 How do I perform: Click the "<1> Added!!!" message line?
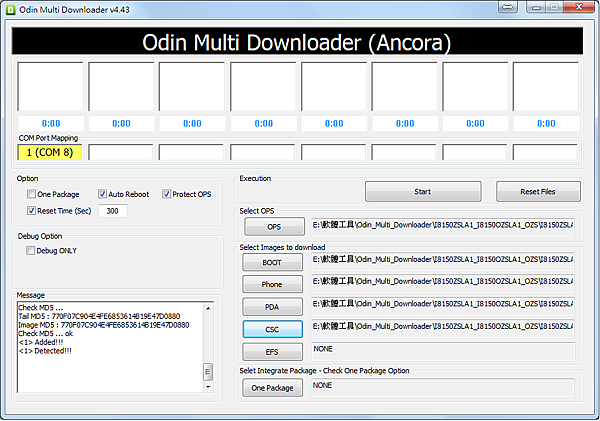[41, 342]
